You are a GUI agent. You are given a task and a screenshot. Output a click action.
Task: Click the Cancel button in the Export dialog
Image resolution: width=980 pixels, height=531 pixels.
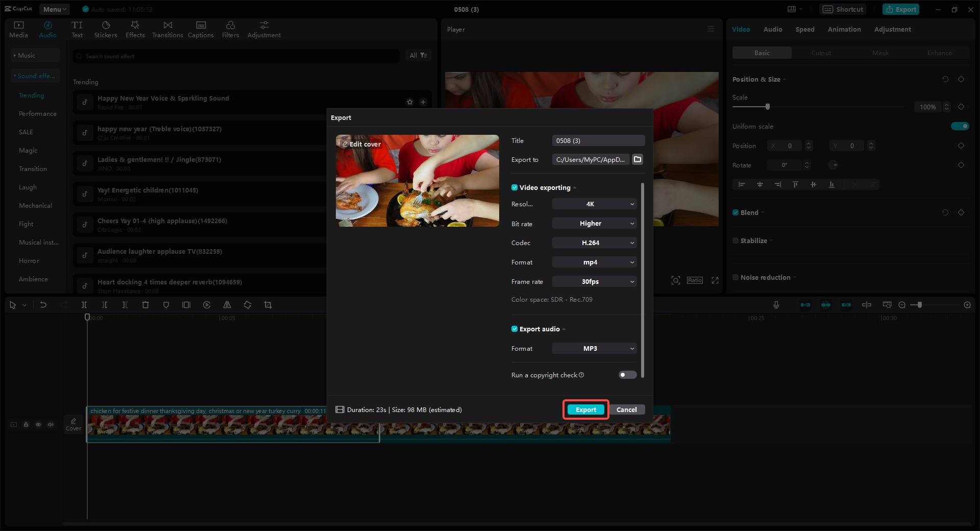pos(627,409)
